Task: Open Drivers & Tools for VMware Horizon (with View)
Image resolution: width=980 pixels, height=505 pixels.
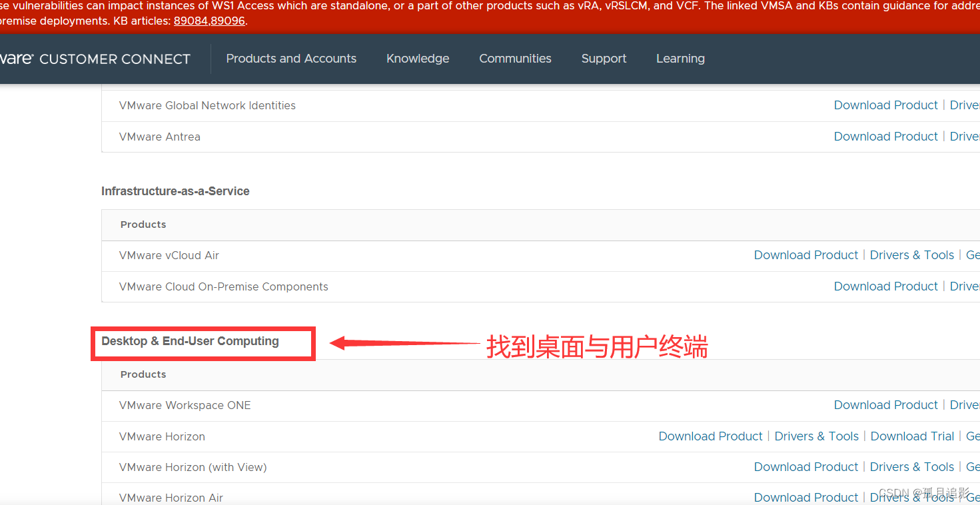Action: tap(912, 467)
